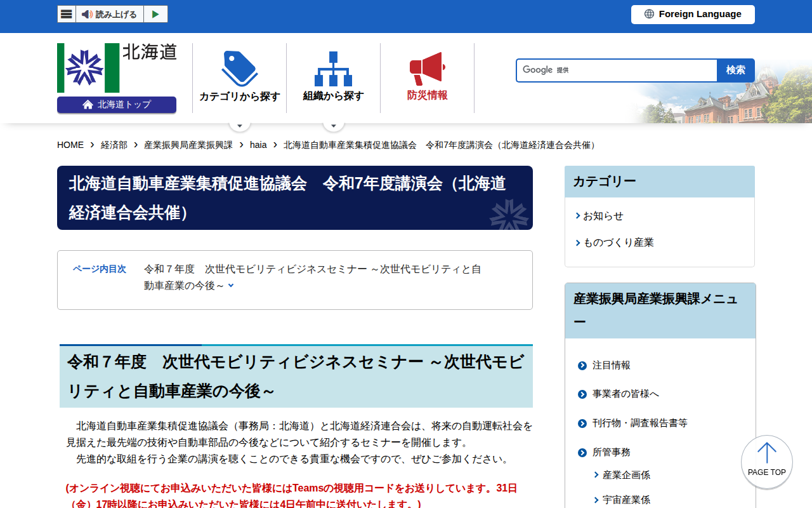Click the Foreign Language globe icon
Screen dimensions: 812x508
pyautogui.click(x=649, y=14)
